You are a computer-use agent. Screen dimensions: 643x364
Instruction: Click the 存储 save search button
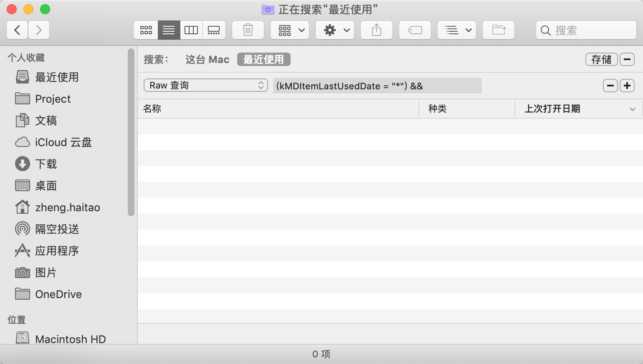click(601, 60)
